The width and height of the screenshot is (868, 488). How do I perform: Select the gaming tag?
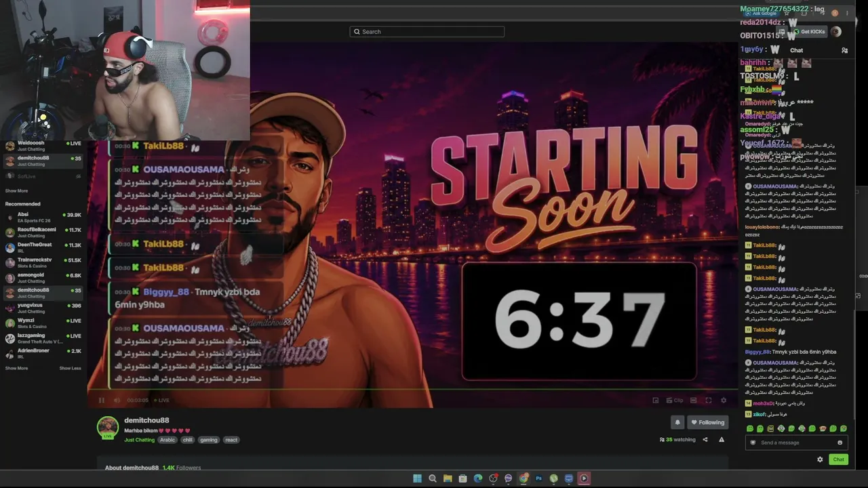[x=209, y=440]
